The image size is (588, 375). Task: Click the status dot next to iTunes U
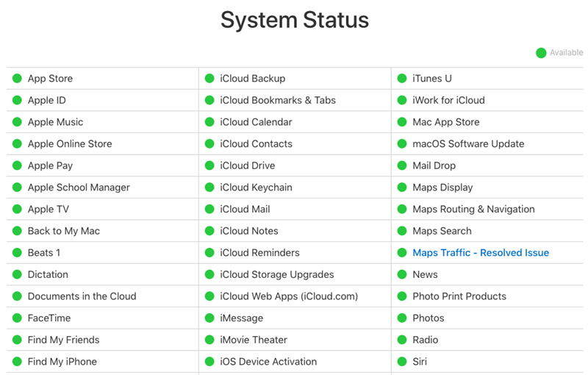coord(402,79)
